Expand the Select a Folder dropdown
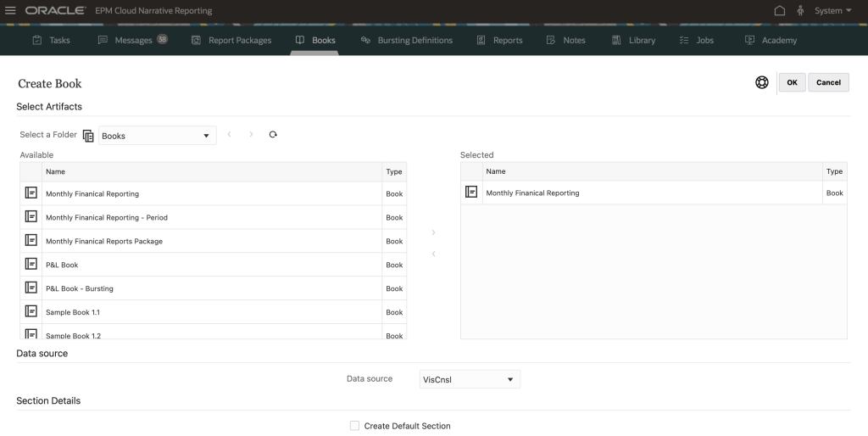Screen dimensions: 868x436 pyautogui.click(x=157, y=136)
